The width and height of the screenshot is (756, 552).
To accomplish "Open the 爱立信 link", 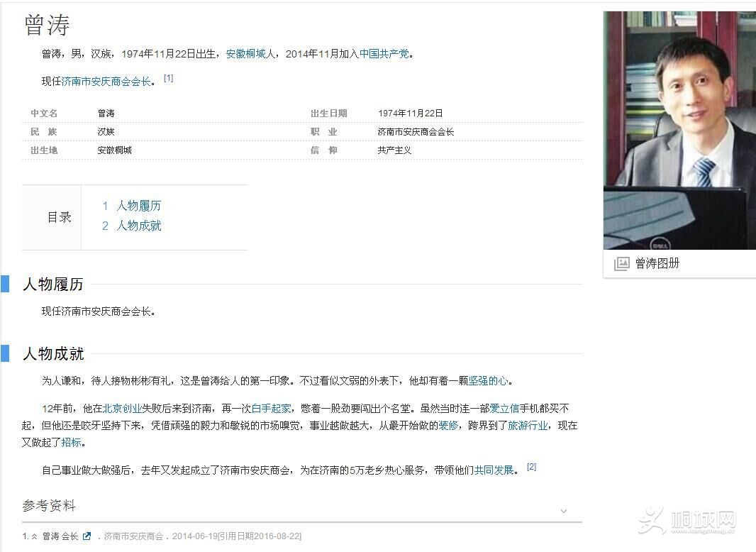I will click(x=504, y=409).
